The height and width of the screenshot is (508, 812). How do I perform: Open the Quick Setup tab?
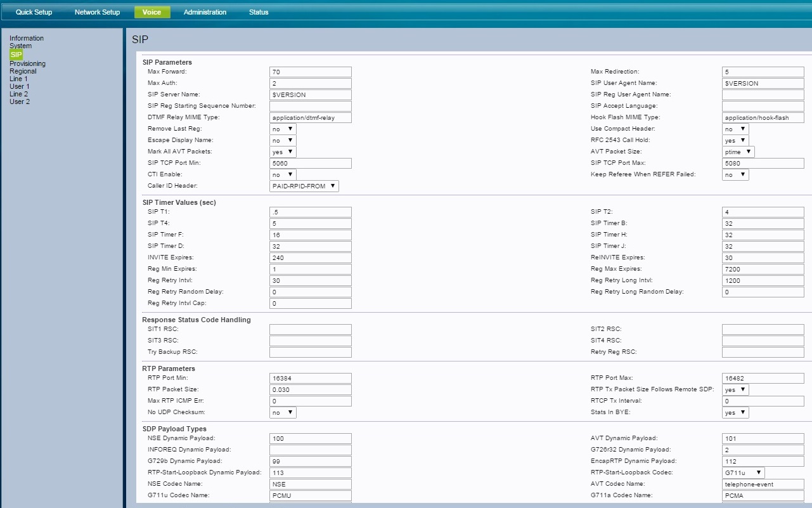coord(34,12)
